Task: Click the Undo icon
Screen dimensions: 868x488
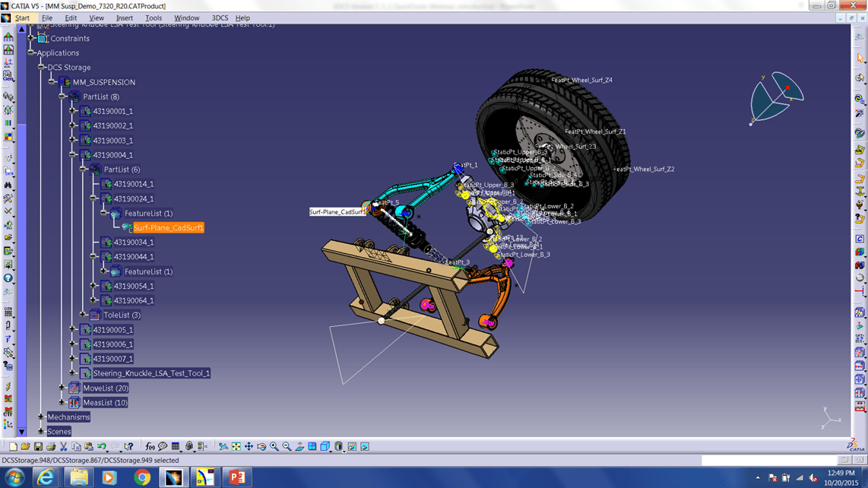Action: [101, 446]
